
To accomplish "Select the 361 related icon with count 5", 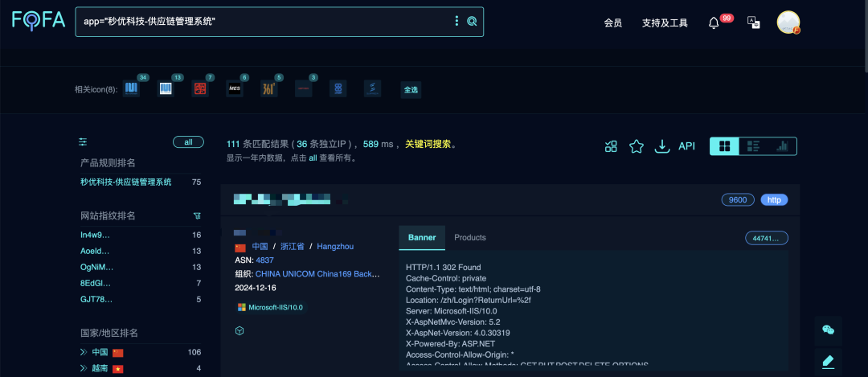I will point(269,88).
